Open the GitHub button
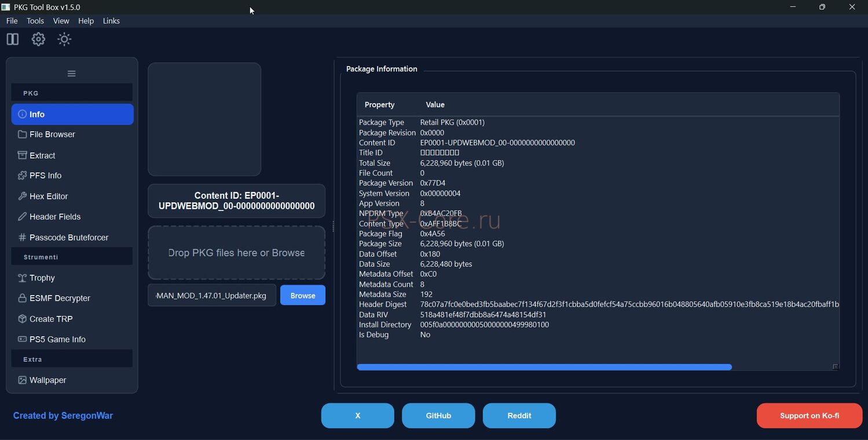868x440 pixels. tap(438, 416)
